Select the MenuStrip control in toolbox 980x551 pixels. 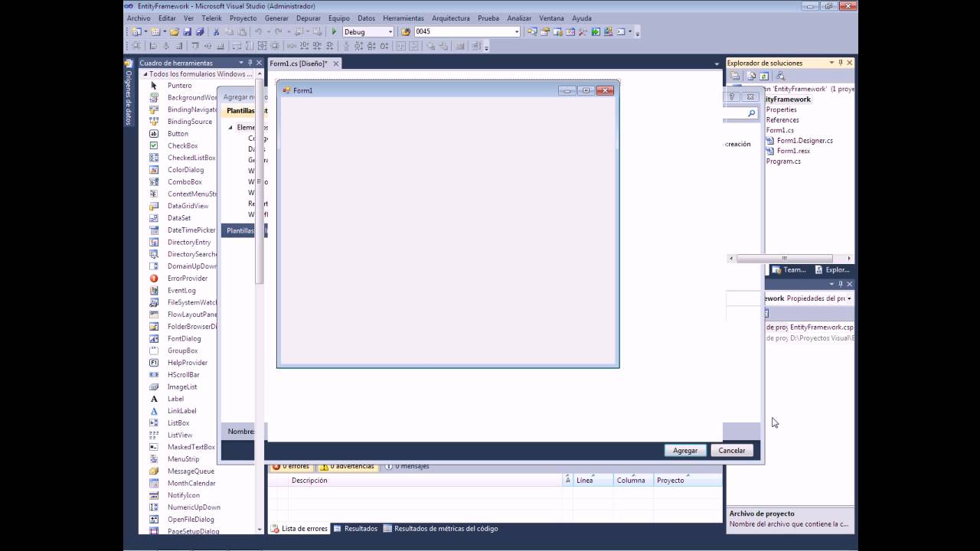(183, 459)
